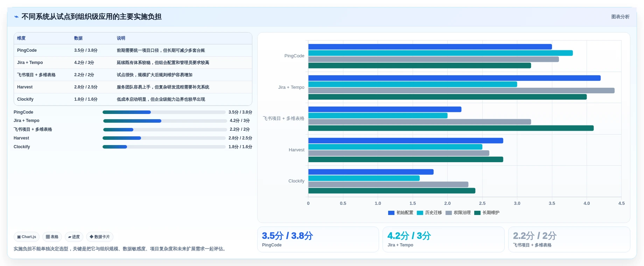
Task: Click the 4.2分 / 3分 table cell
Action: pyautogui.click(x=84, y=63)
